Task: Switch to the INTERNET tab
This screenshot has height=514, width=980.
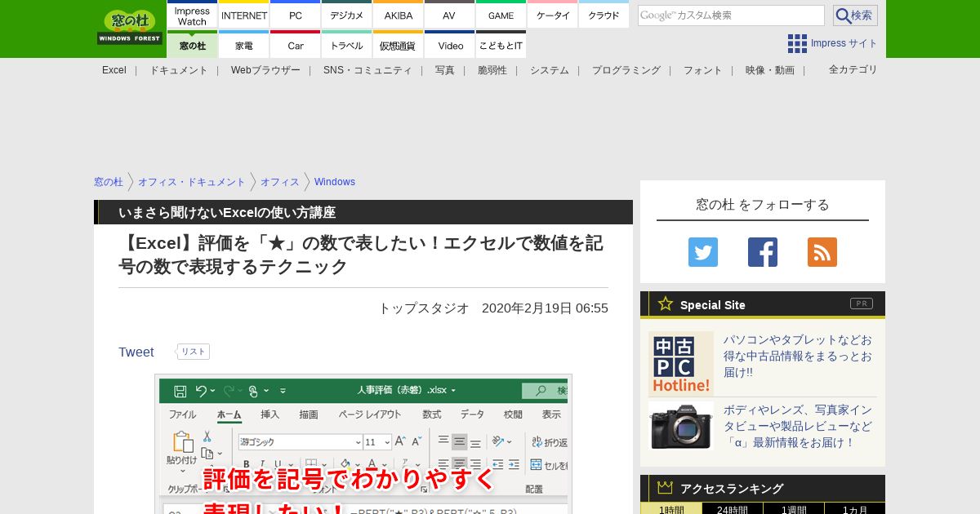Action: [244, 15]
